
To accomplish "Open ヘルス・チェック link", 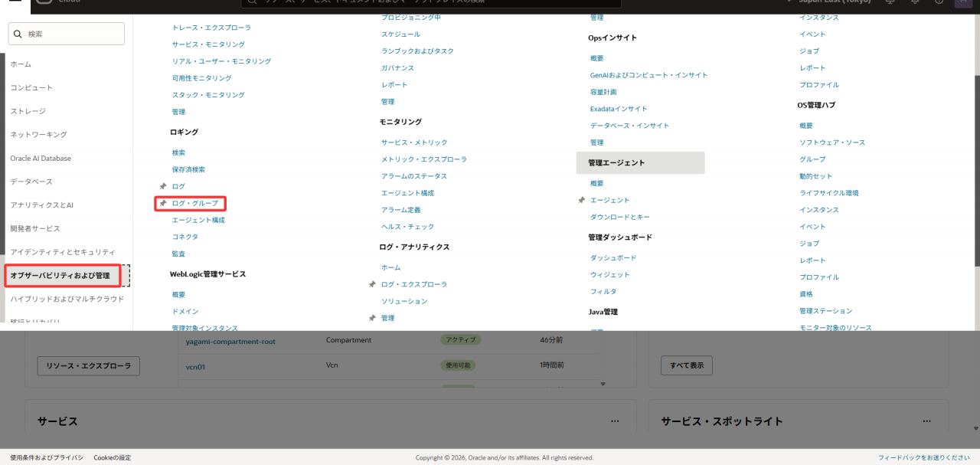I will 407,227.
